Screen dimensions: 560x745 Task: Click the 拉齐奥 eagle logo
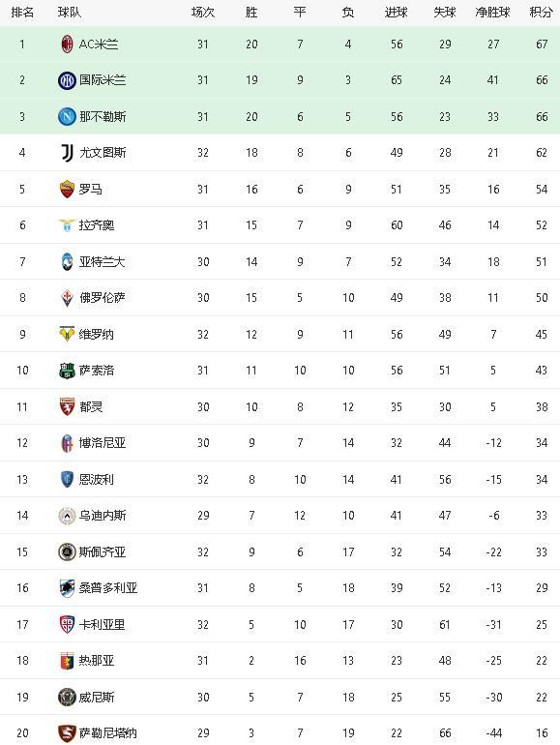[x=67, y=225]
